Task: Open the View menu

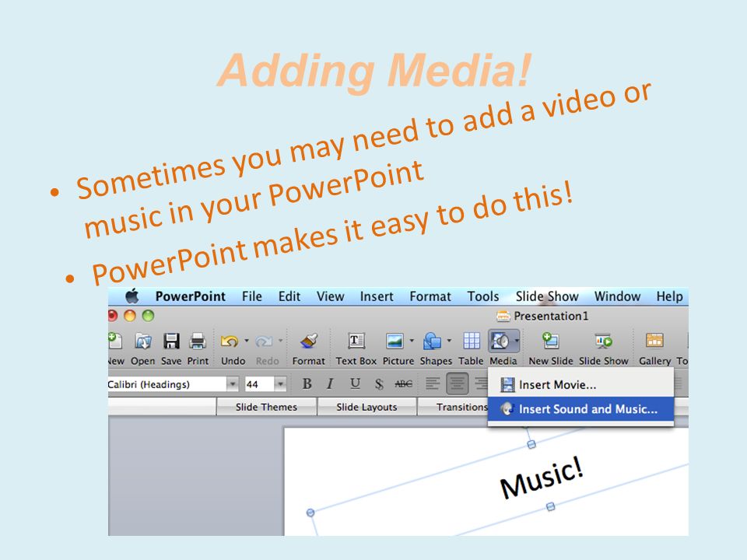Action: 330,296
